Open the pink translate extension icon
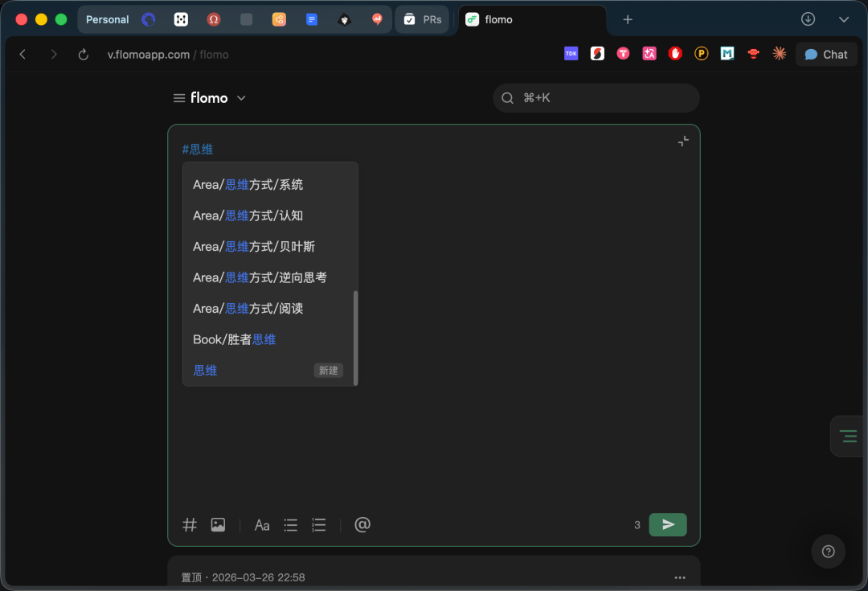 coord(649,54)
